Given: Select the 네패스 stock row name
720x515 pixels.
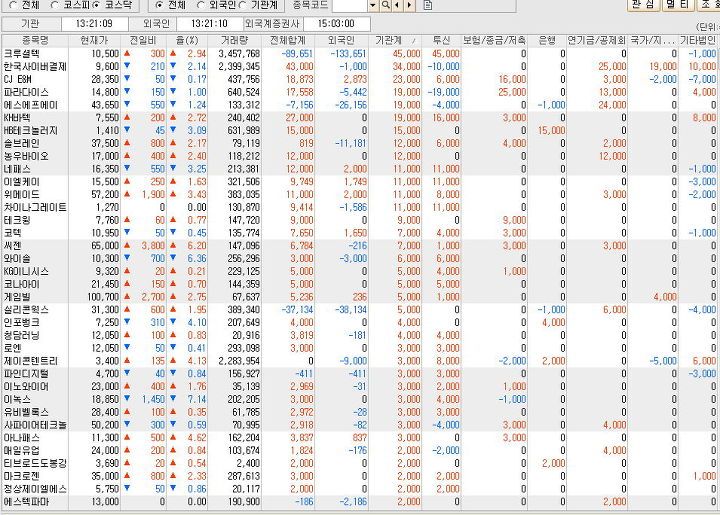Looking at the screenshot, I should coord(17,169).
